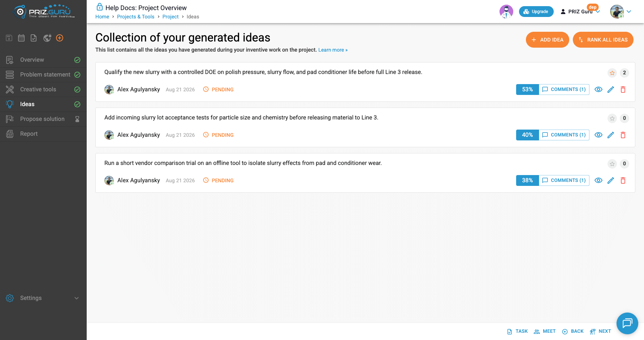Edit the Qualify new slurry idea
The width and height of the screenshot is (644, 340).
(611, 90)
